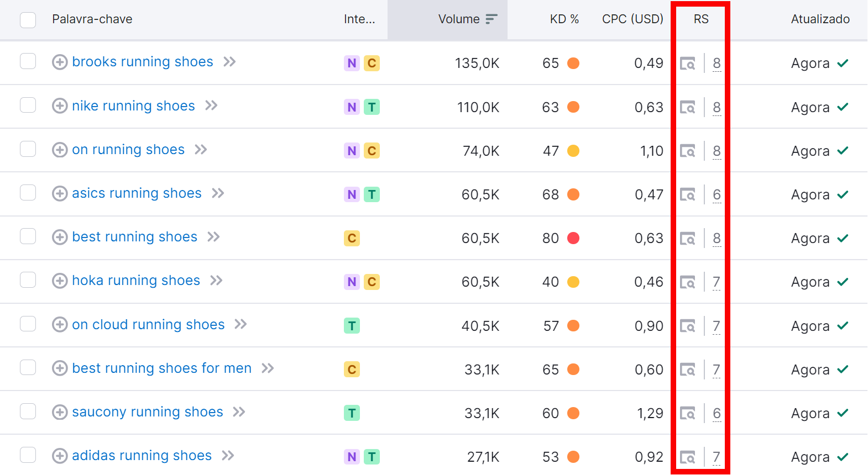This screenshot has width=868, height=475.
Task: Check the brooks running shoes row
Action: (28, 61)
